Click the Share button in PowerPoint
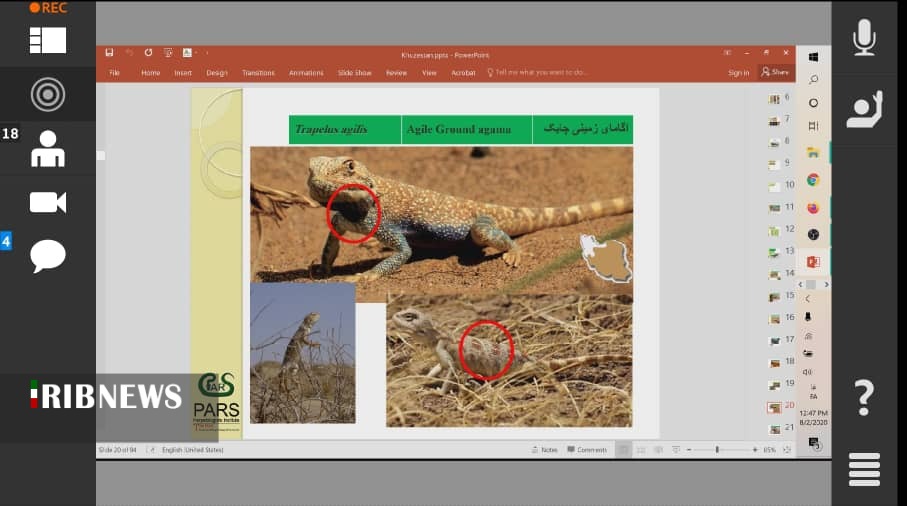Image resolution: width=907 pixels, height=506 pixels. click(775, 72)
